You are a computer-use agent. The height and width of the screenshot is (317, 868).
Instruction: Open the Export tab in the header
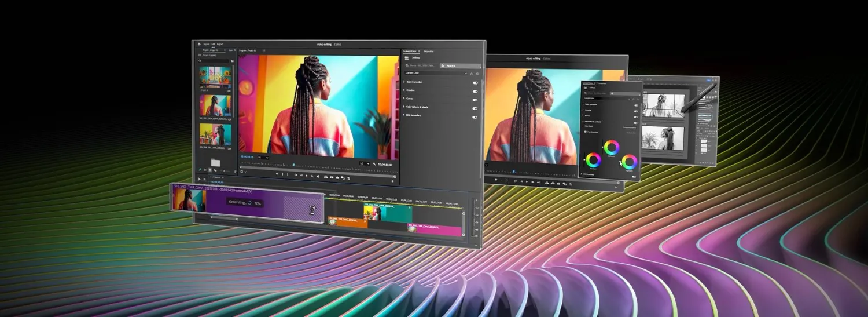tap(220, 44)
